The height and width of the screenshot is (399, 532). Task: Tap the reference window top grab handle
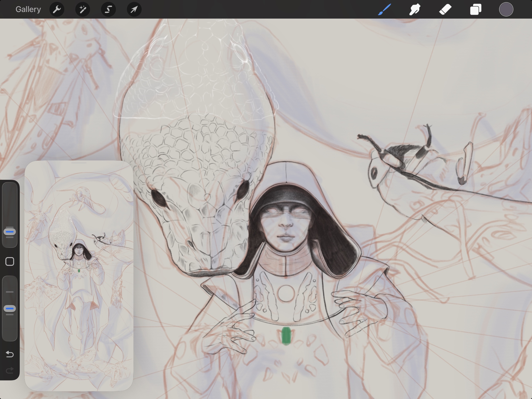(x=79, y=163)
